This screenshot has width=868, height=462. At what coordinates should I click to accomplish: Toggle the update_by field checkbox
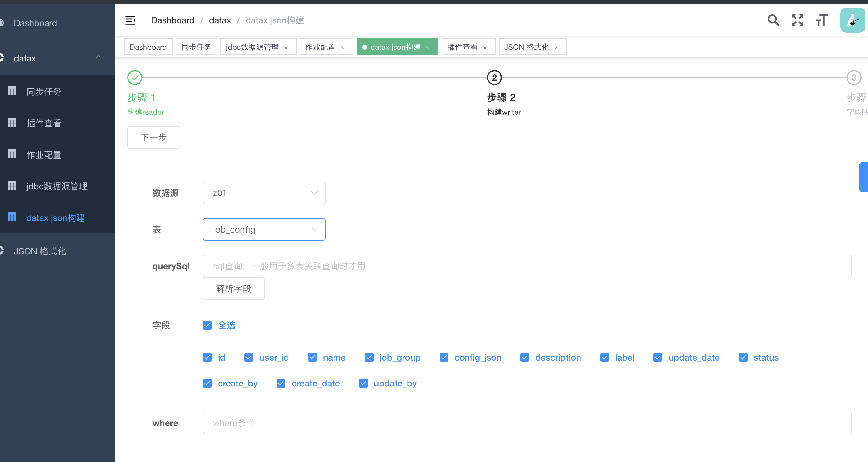pyautogui.click(x=363, y=384)
